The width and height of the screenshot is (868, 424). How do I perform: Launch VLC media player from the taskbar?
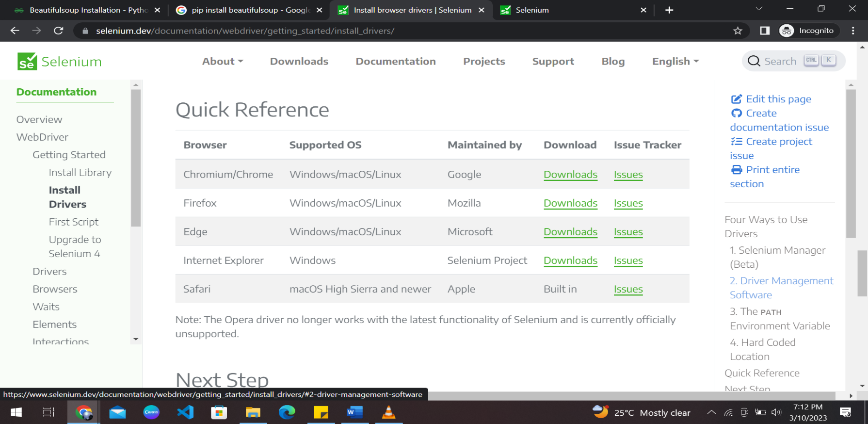point(388,412)
